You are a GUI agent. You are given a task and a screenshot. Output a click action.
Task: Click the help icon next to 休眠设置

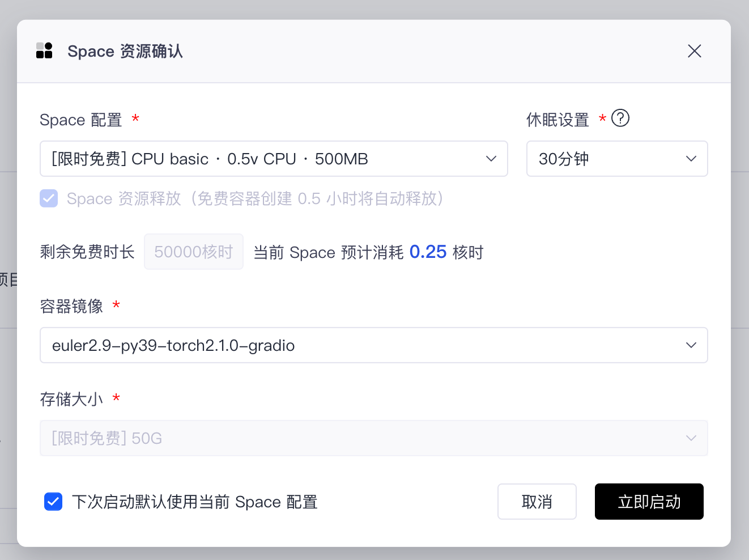pos(620,118)
